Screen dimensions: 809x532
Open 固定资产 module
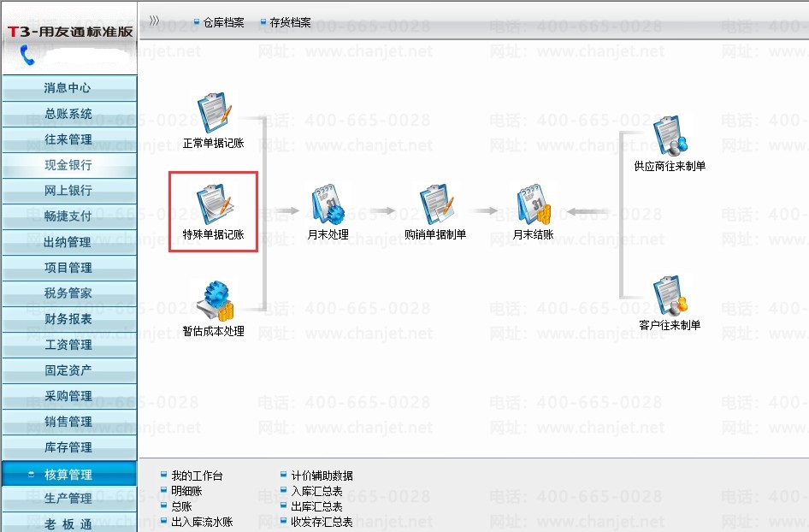click(69, 370)
